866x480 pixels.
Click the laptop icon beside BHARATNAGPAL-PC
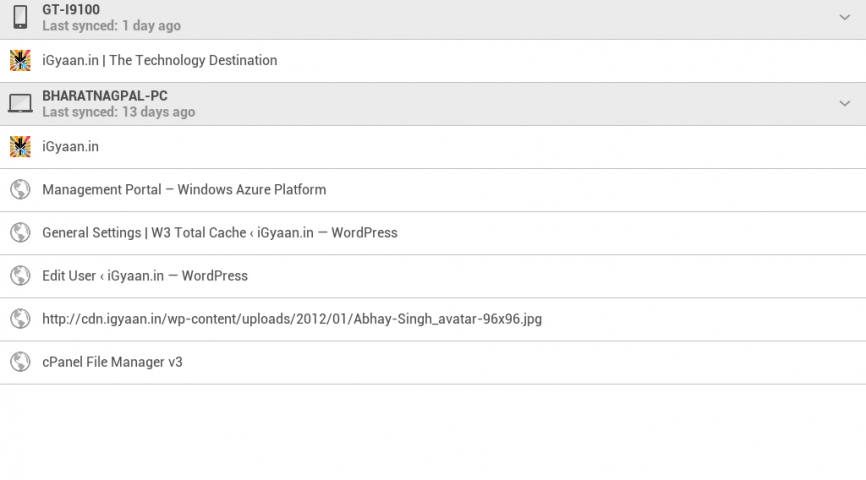point(20,103)
